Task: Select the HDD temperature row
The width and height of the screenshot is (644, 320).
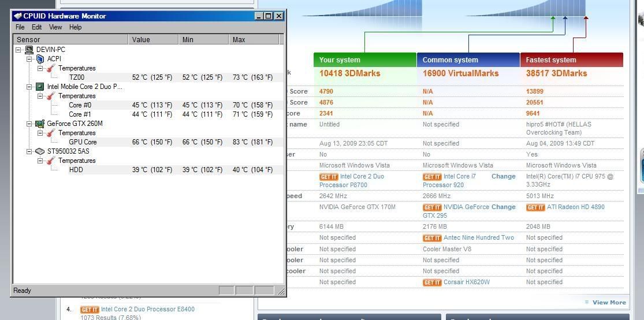Action: point(148,170)
